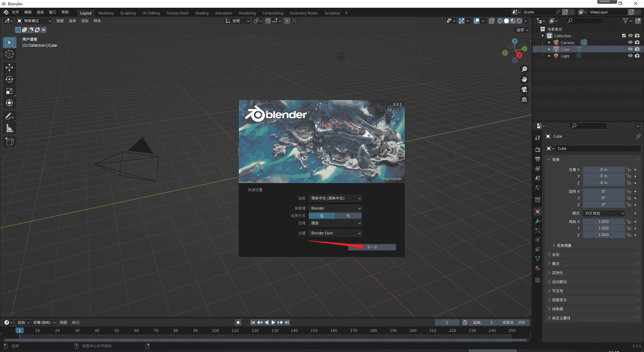
Task: Open the viewport 添加 menu
Action: [85, 21]
